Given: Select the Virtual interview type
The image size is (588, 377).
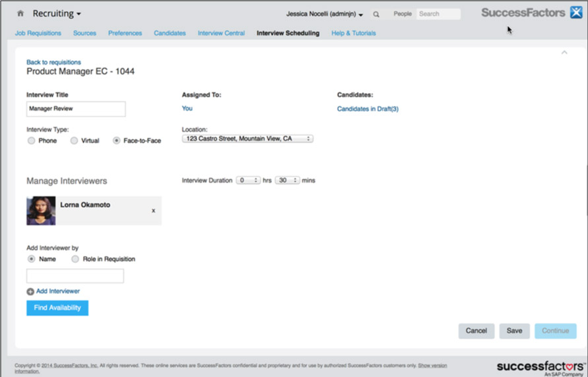Looking at the screenshot, I should [74, 140].
